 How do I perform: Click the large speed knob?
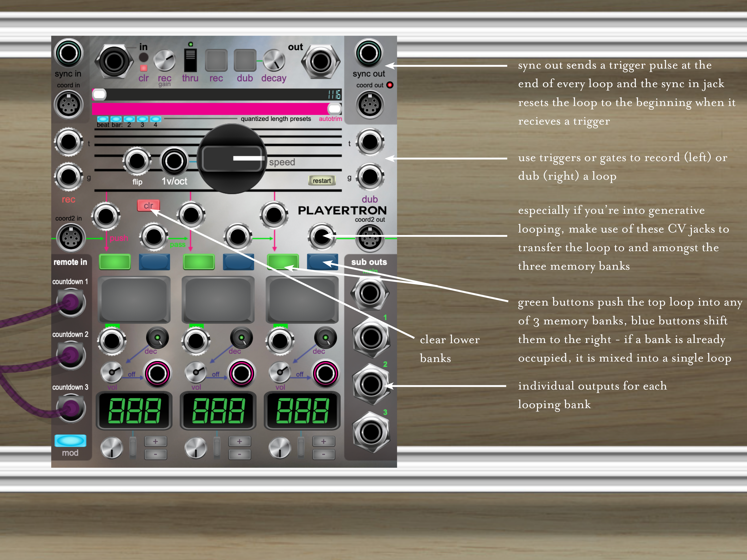coord(232,159)
